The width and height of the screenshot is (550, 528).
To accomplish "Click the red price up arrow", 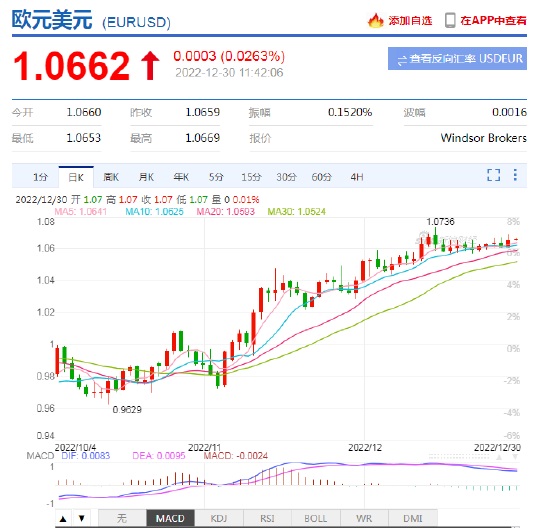I will (x=150, y=66).
